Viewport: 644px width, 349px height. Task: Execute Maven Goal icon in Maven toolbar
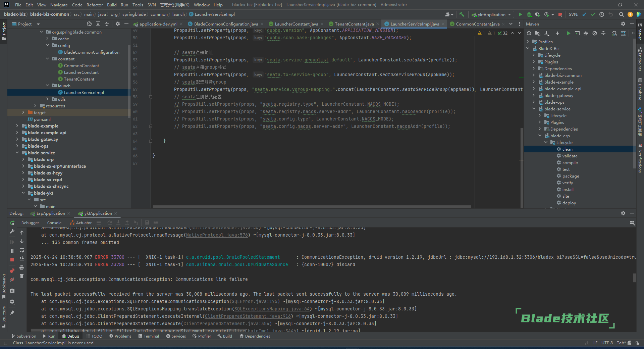(x=577, y=33)
